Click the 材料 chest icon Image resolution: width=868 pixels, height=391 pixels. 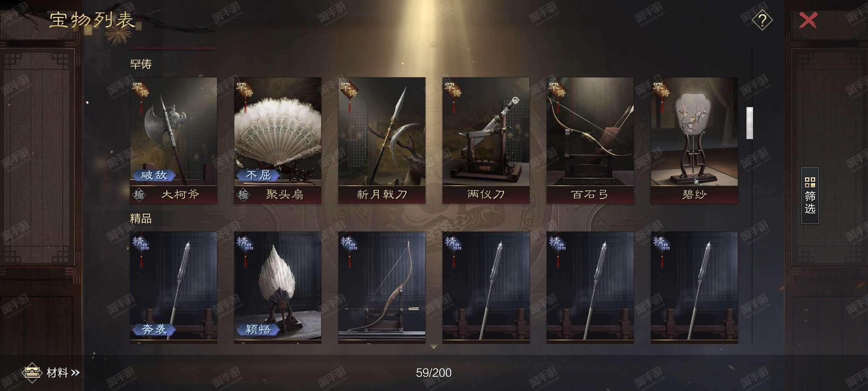(32, 373)
